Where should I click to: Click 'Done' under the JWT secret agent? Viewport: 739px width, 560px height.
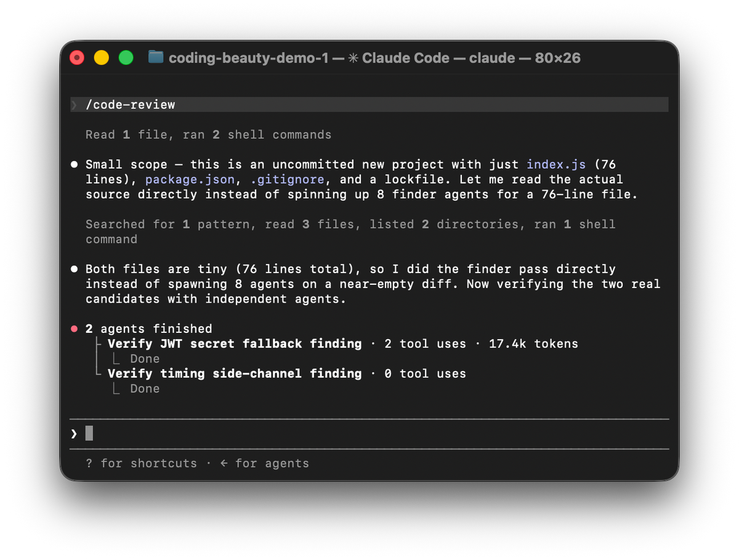tap(145, 359)
